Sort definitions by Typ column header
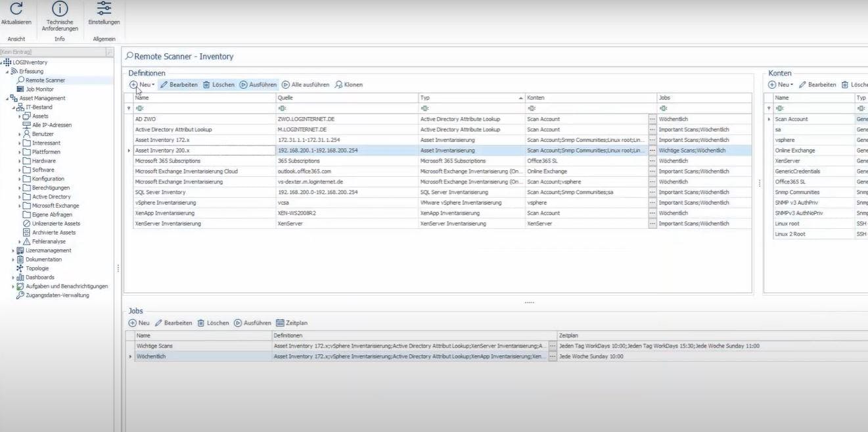Image resolution: width=868 pixels, height=432 pixels. tap(472, 97)
